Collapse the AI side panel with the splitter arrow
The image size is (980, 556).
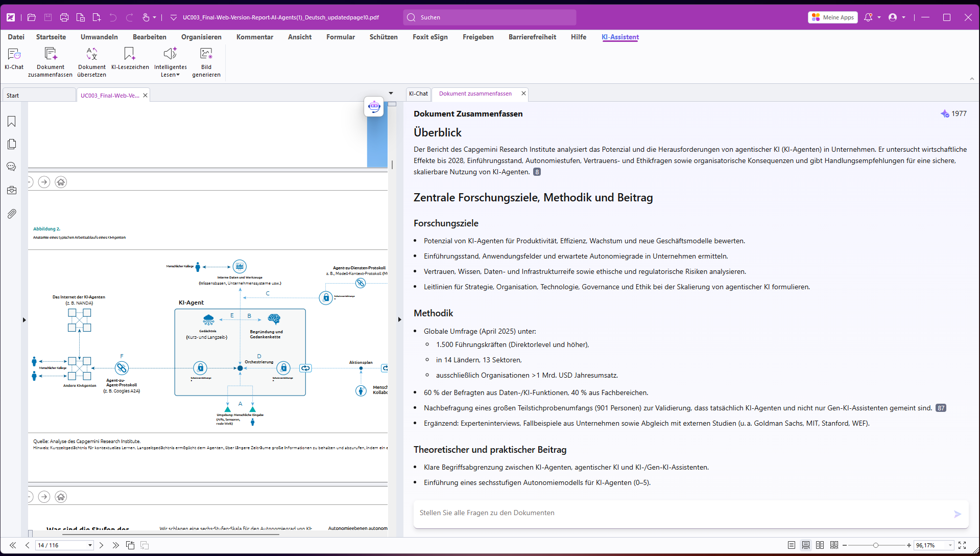click(x=399, y=320)
